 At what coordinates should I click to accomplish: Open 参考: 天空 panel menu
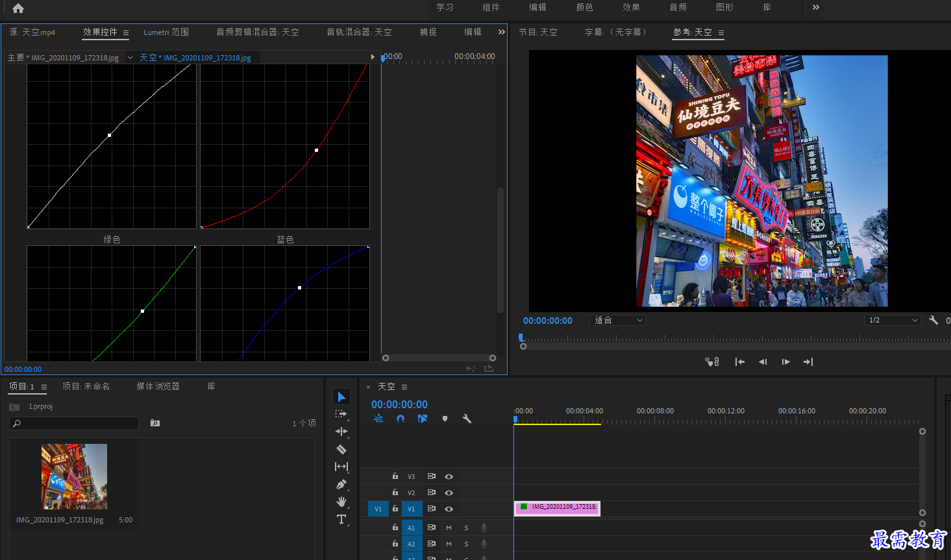[721, 32]
